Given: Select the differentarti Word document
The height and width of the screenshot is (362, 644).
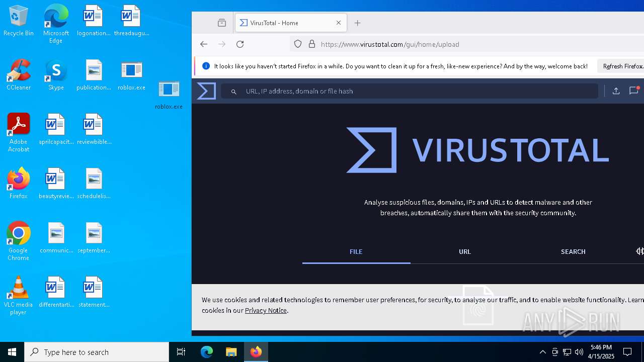Looking at the screenshot, I should [x=56, y=293].
